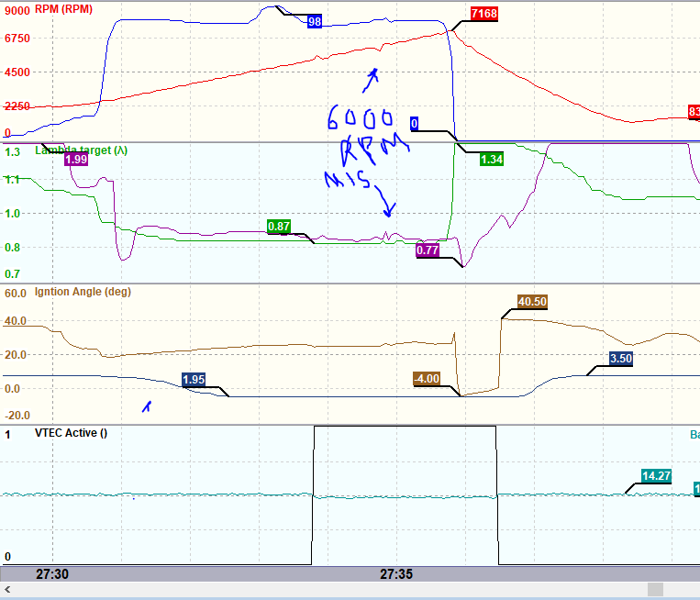
Task: Click the red 7168 RPM value flag
Action: [x=483, y=14]
